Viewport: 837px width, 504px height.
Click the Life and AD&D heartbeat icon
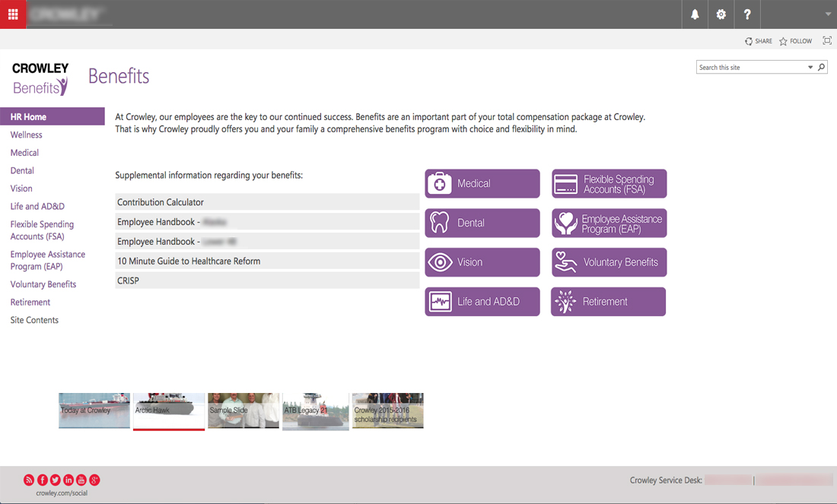[440, 302]
